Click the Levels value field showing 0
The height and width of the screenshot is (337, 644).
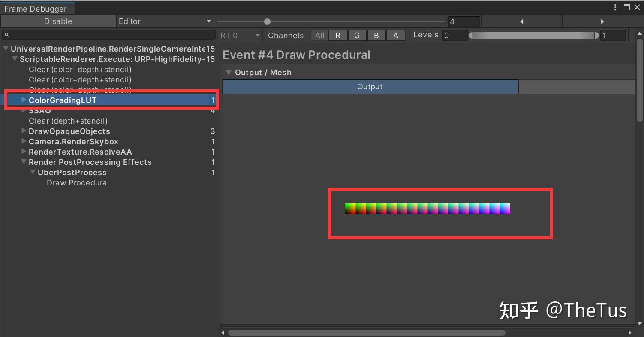click(x=454, y=35)
